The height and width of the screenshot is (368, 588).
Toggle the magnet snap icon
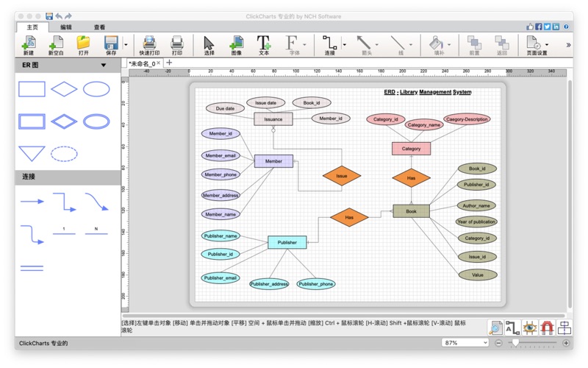pyautogui.click(x=547, y=328)
